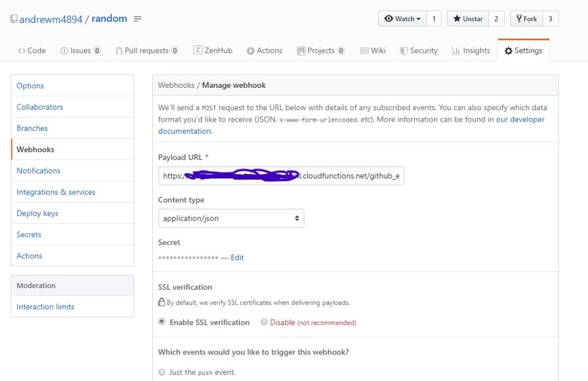Image resolution: width=588 pixels, height=381 pixels.
Task: Open the Projects tab
Action: pyautogui.click(x=321, y=50)
